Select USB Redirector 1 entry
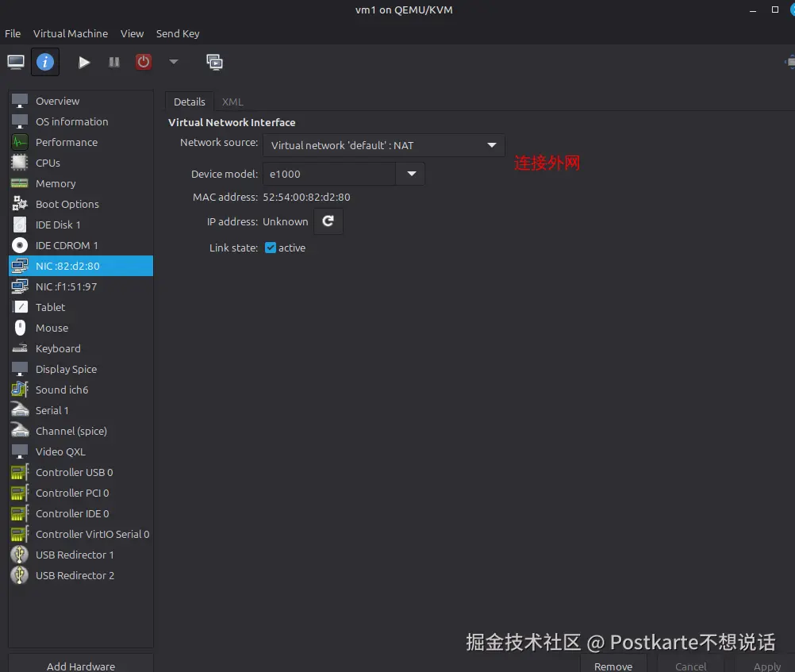Viewport: 795px width, 672px height. pyautogui.click(x=81, y=555)
